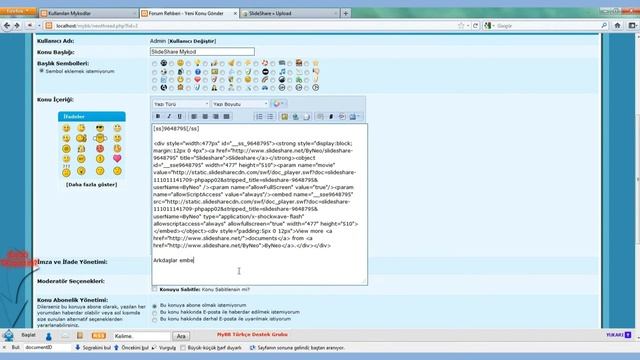Bookmark this page with the star icon
This screenshot has width=640, height=360.
tap(461, 25)
